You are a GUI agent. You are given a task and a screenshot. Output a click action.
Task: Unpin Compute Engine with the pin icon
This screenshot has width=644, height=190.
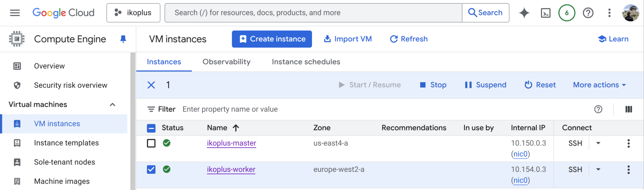(x=123, y=39)
